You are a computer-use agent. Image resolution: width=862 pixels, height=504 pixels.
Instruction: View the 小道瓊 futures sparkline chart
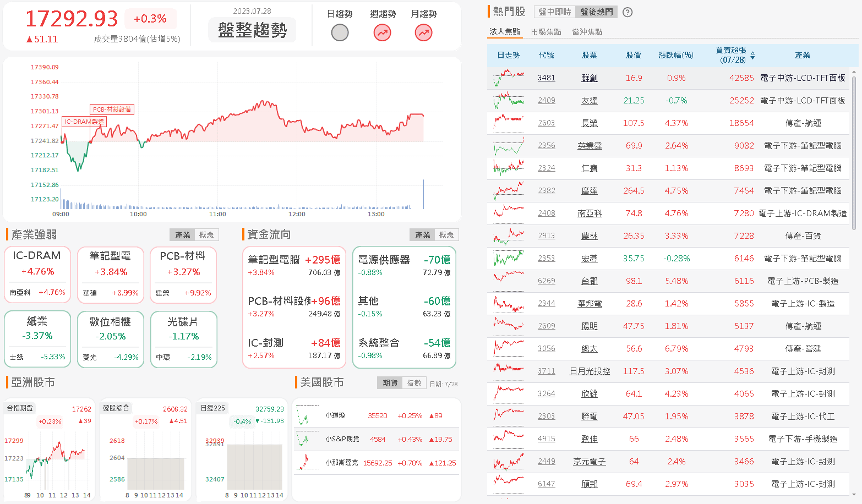click(308, 415)
